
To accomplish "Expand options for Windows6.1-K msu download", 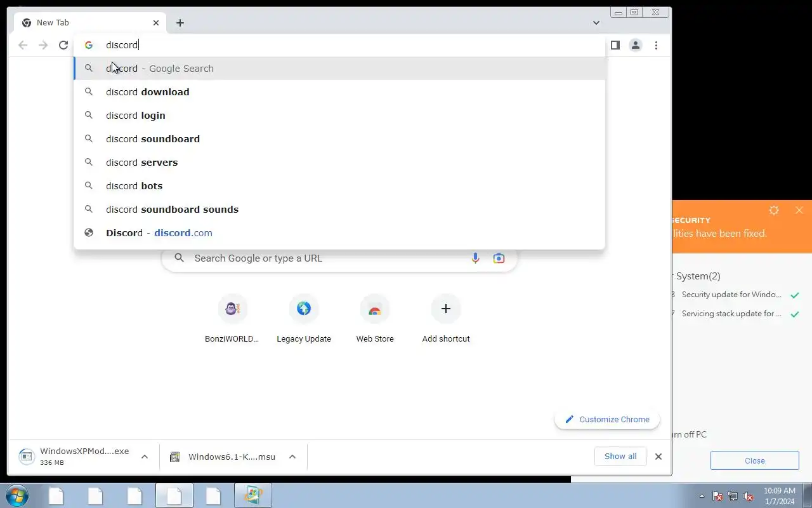I will [292, 457].
